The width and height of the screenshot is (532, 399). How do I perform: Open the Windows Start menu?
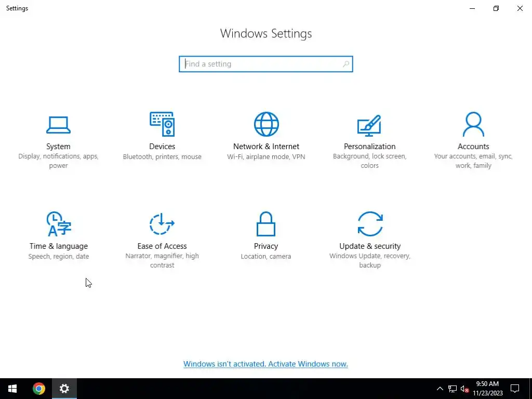pos(12,389)
